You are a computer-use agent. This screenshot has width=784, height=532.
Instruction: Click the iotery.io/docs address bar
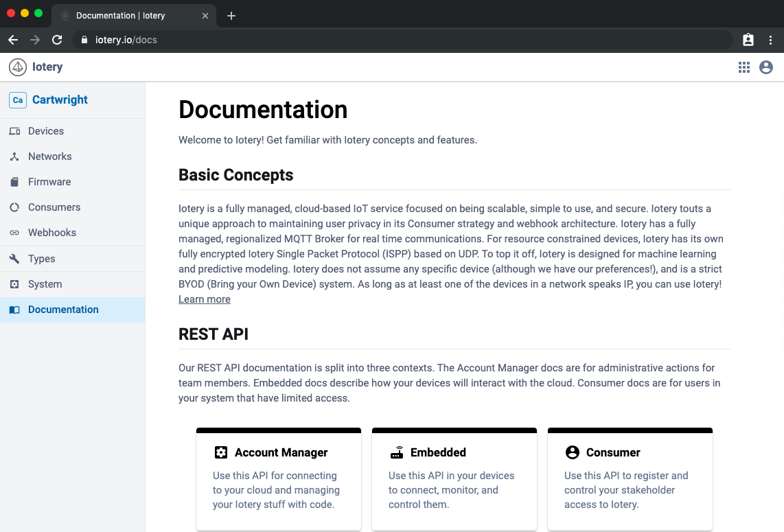point(402,40)
